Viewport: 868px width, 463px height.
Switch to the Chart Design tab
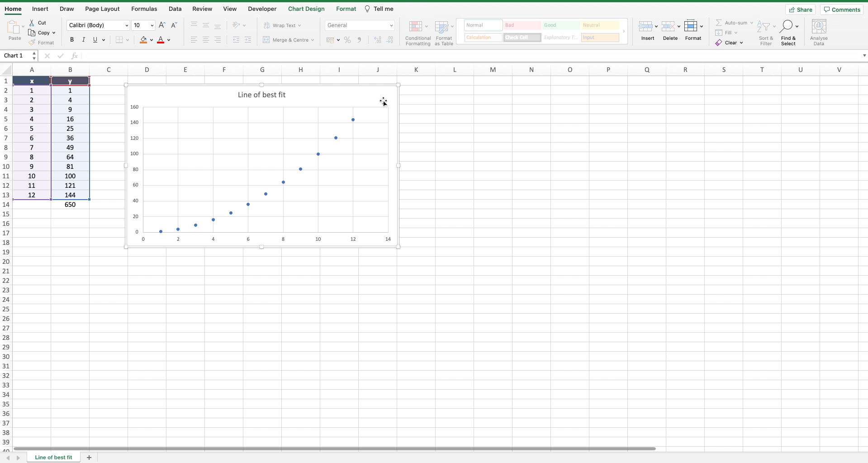click(306, 9)
